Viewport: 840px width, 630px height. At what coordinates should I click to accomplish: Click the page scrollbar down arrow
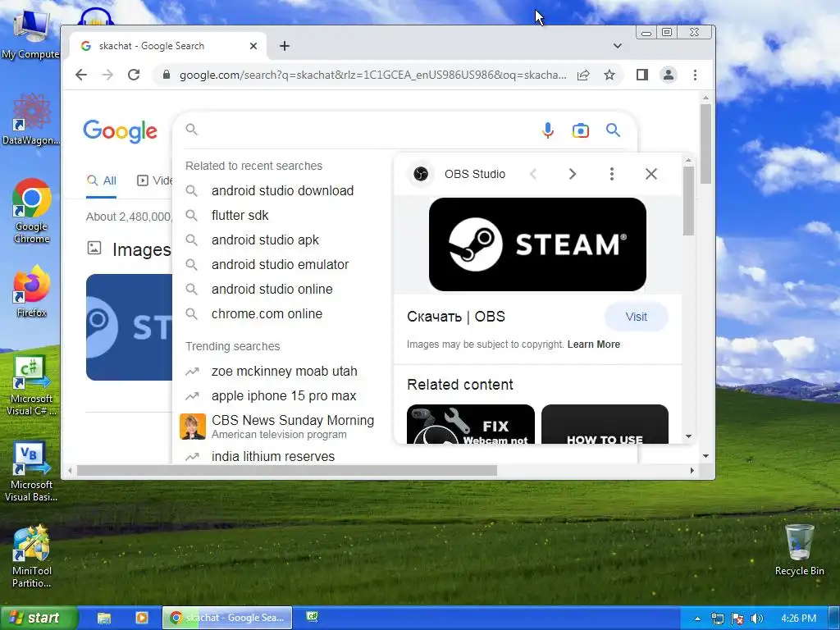pyautogui.click(x=705, y=456)
